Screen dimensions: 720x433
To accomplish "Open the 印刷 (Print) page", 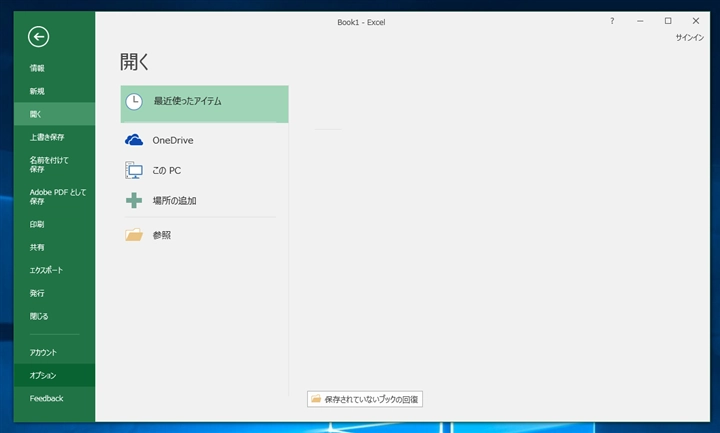I will [x=37, y=225].
